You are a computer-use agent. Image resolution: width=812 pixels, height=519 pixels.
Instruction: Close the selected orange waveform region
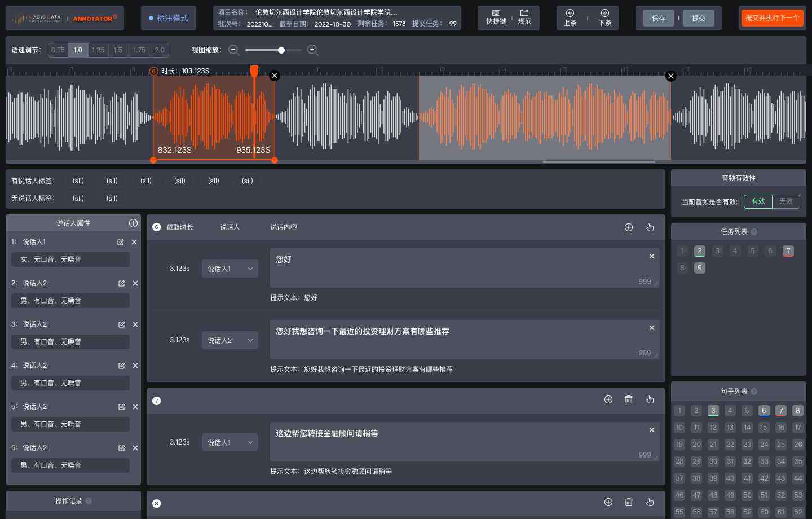point(275,76)
